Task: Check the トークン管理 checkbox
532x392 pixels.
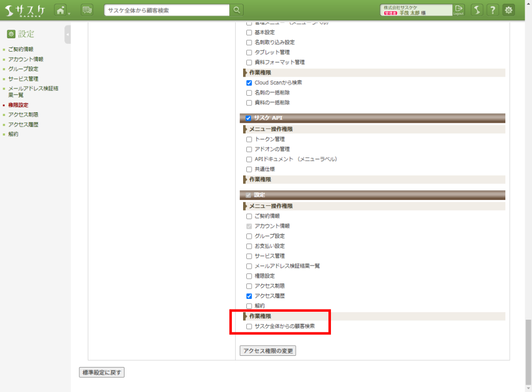Action: pos(249,139)
